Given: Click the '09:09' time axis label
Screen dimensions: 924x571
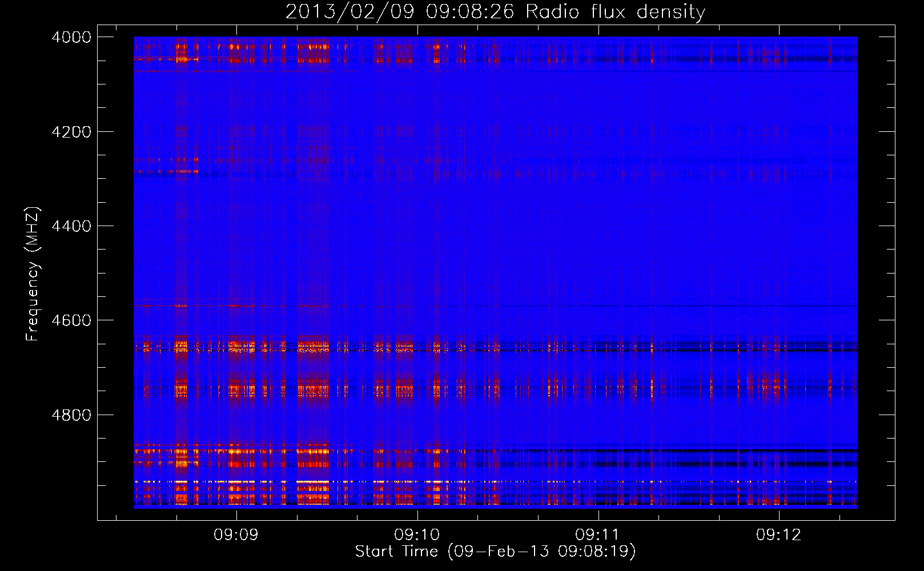Looking at the screenshot, I should (x=236, y=535).
